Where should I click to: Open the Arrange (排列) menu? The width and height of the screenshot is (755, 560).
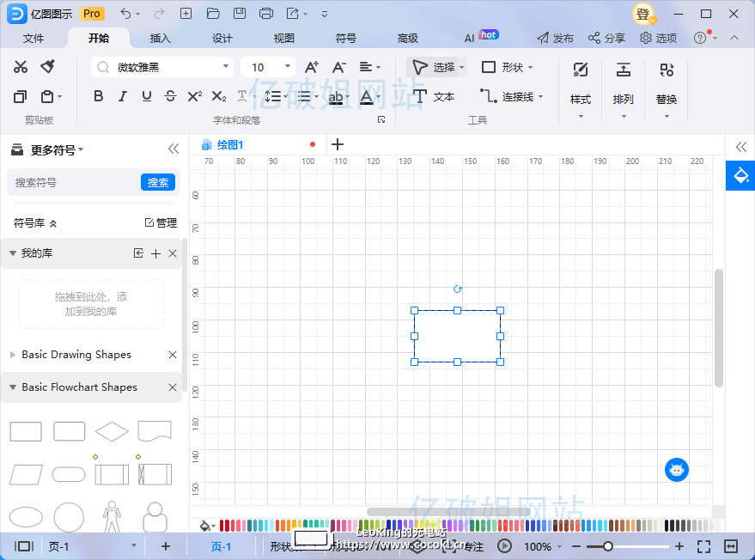(x=623, y=88)
